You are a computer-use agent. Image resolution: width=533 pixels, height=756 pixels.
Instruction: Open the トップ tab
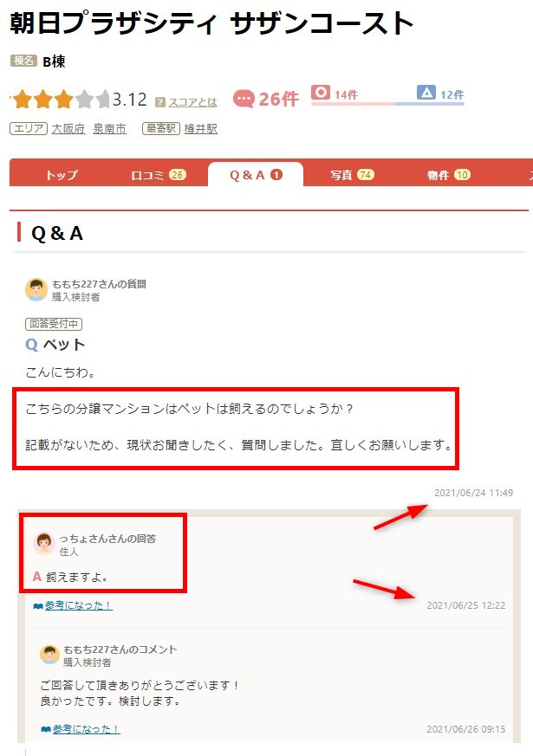(x=62, y=175)
